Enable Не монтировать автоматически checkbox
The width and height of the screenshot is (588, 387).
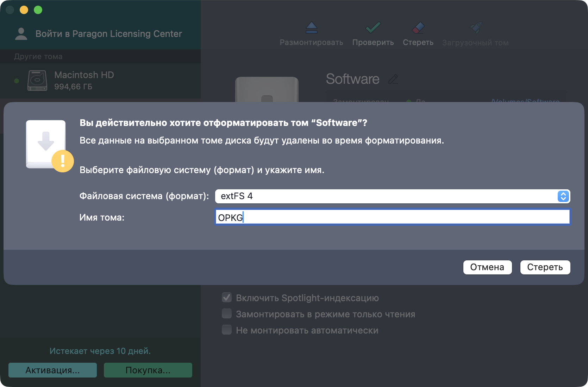(227, 330)
